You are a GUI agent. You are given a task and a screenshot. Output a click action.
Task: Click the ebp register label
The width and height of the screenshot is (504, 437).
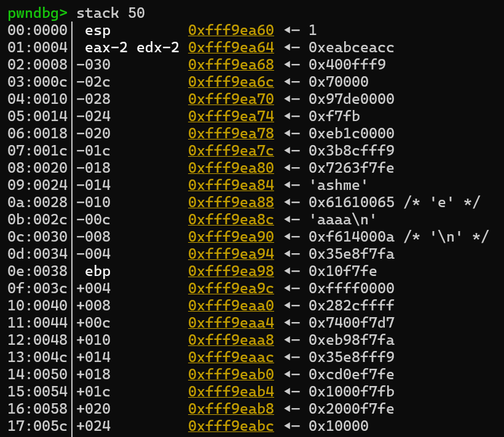coord(98,271)
